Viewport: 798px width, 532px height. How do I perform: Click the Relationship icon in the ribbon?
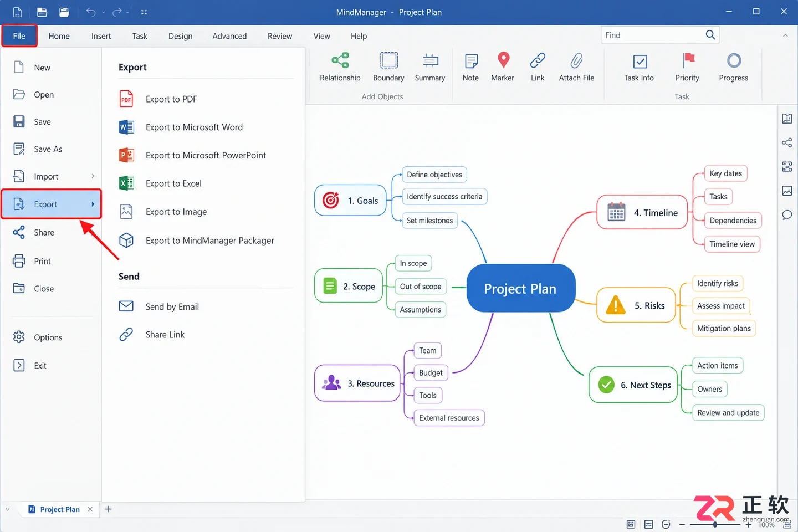click(340, 60)
